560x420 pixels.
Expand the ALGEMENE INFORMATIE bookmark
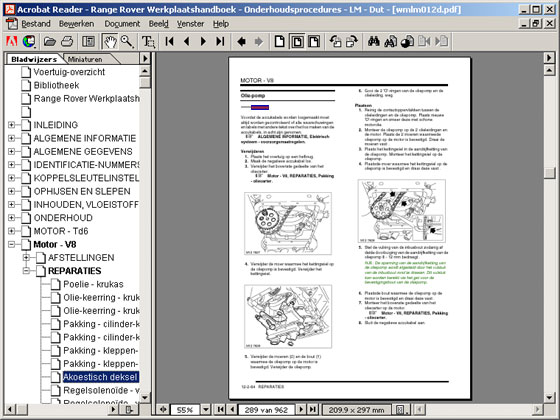pyautogui.click(x=11, y=138)
